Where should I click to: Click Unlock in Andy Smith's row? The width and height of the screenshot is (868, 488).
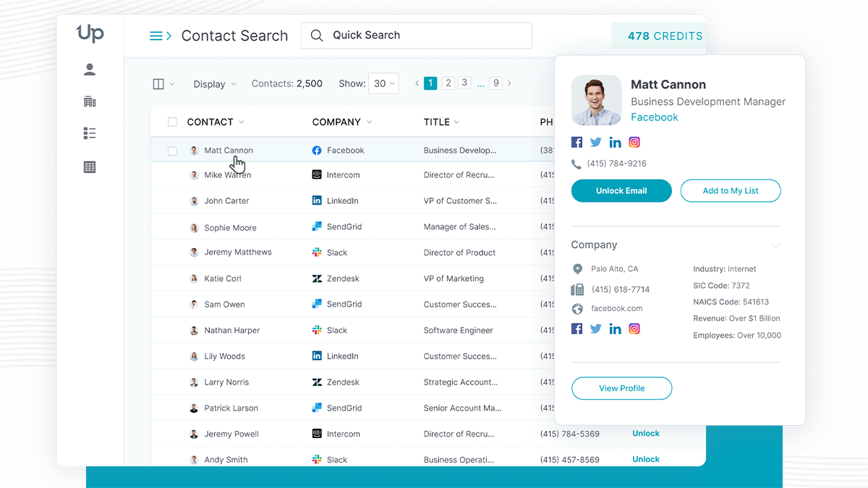coord(646,459)
